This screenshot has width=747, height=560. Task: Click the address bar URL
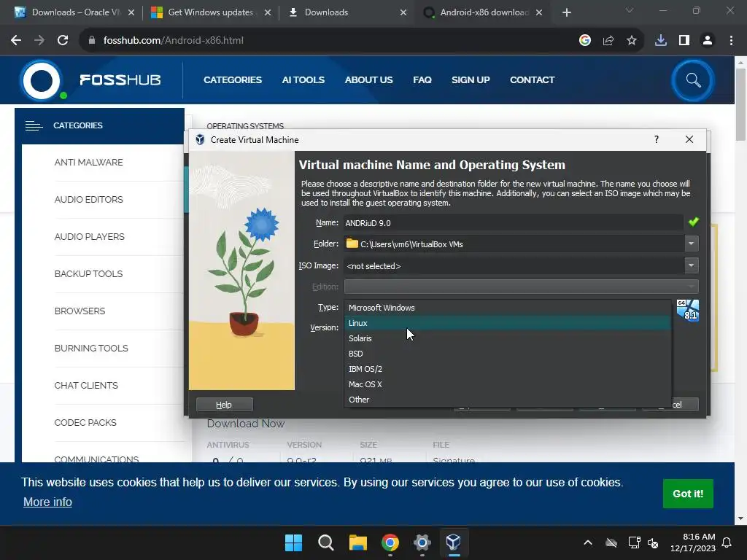(x=174, y=41)
